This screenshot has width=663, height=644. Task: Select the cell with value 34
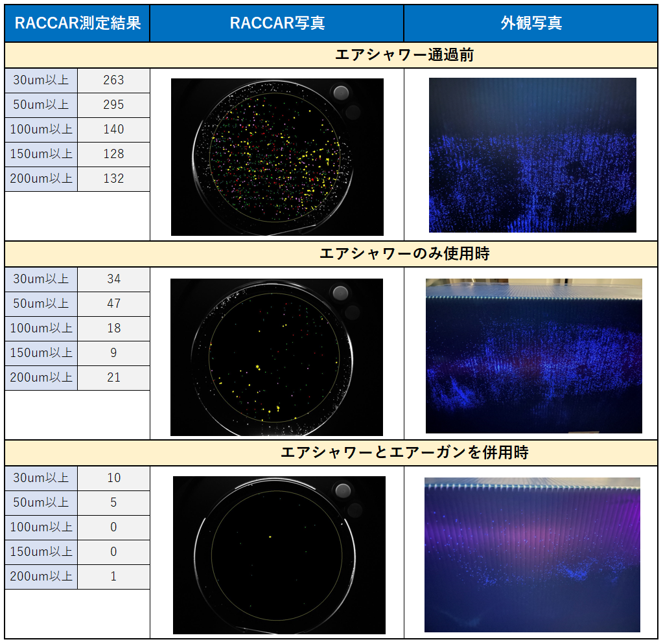pyautogui.click(x=113, y=279)
